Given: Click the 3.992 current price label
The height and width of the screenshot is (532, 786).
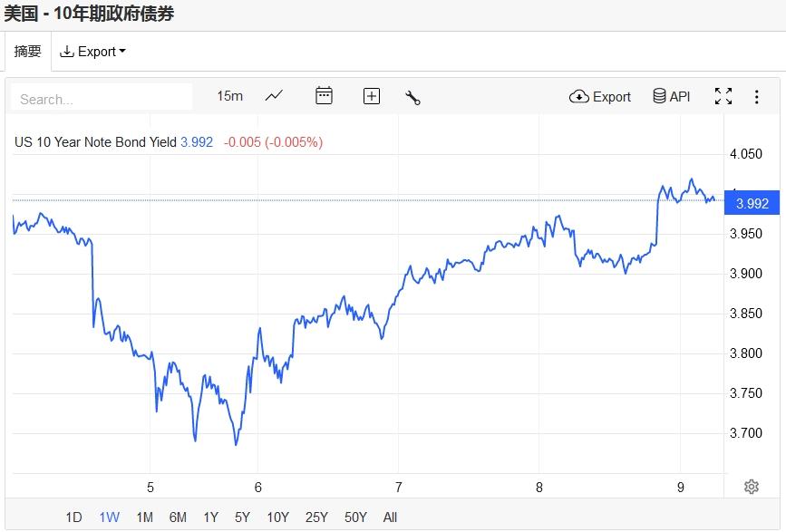Looking at the screenshot, I should 752,204.
